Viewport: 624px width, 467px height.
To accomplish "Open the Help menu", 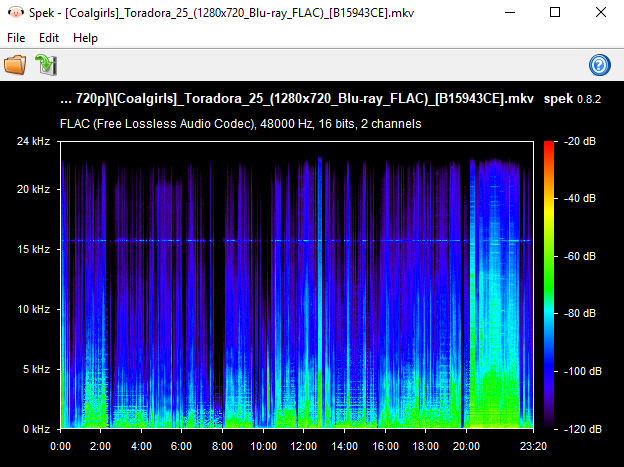I will [85, 38].
